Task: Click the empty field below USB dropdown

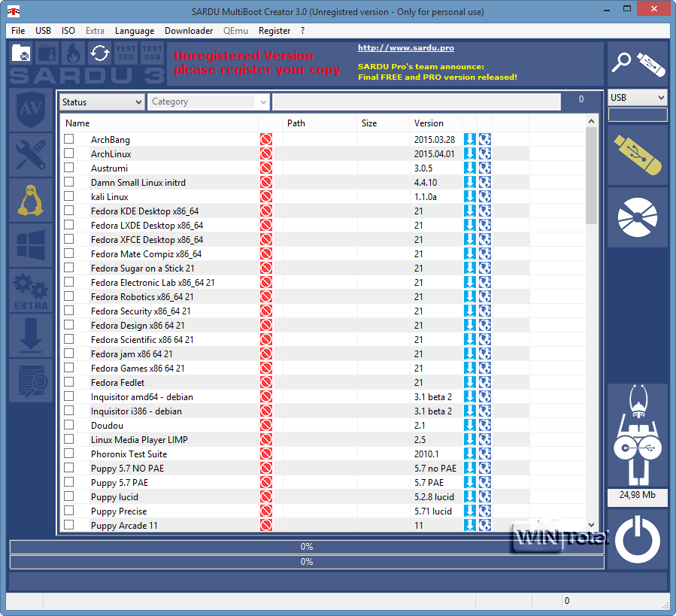Action: (637, 115)
